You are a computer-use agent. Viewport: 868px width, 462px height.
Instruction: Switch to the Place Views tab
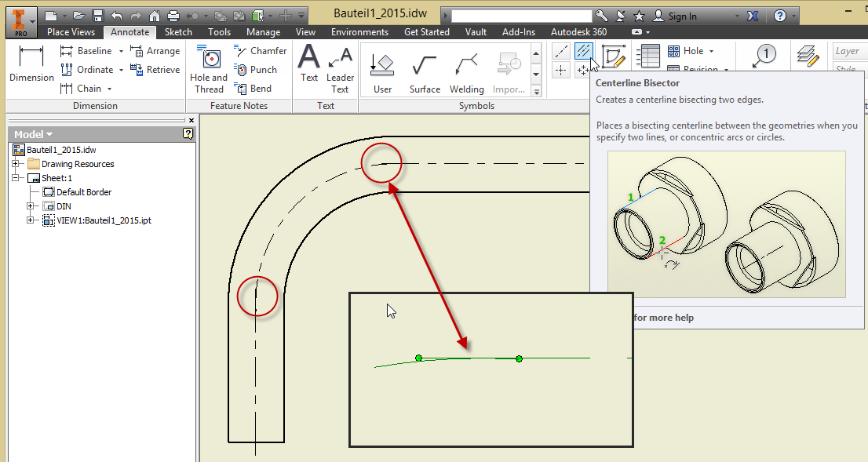click(x=71, y=32)
